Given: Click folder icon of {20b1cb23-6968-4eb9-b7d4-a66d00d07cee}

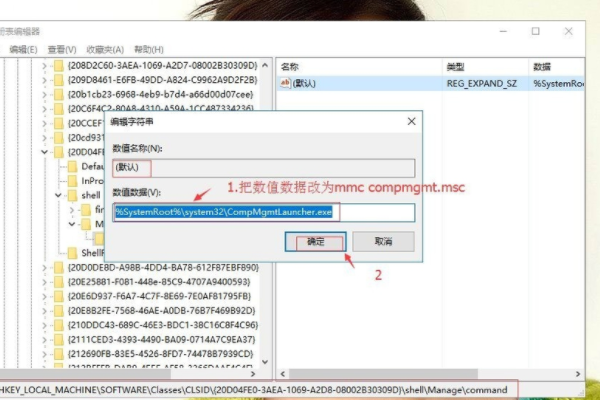Looking at the screenshot, I should pyautogui.click(x=59, y=95).
